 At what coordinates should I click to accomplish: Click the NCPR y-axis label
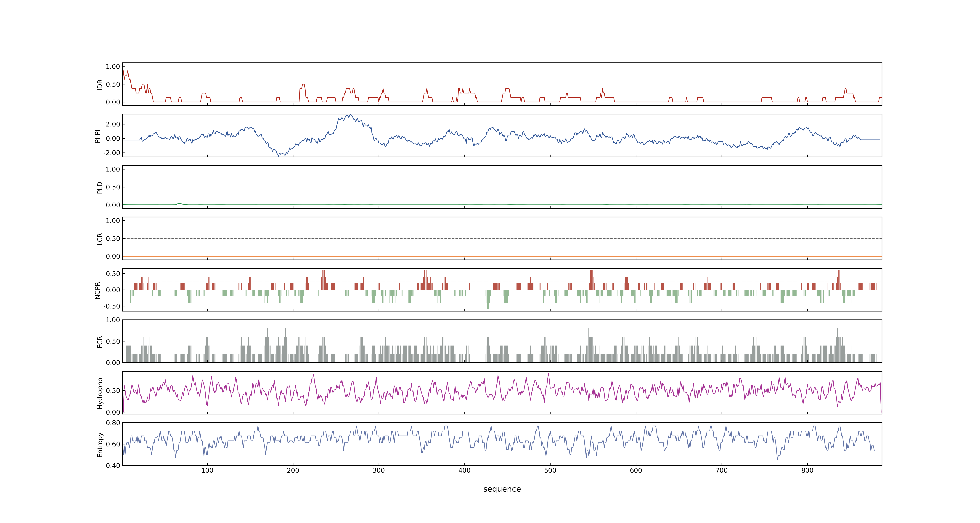[97, 290]
